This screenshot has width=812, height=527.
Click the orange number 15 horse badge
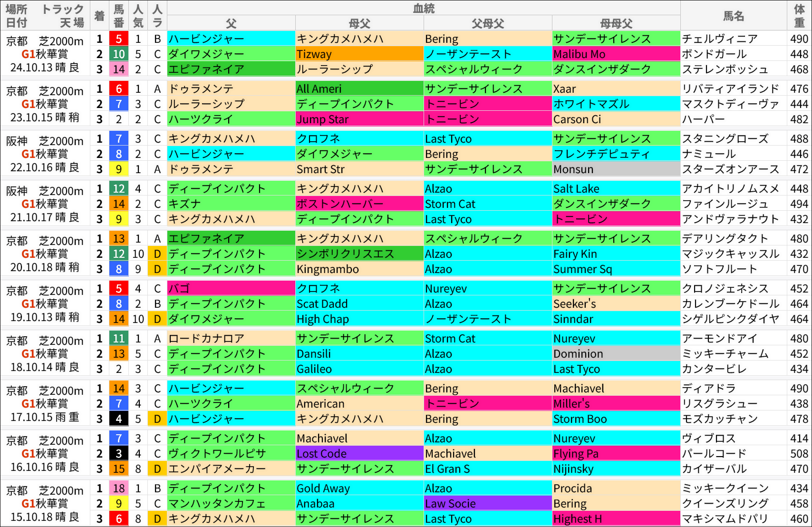point(119,469)
